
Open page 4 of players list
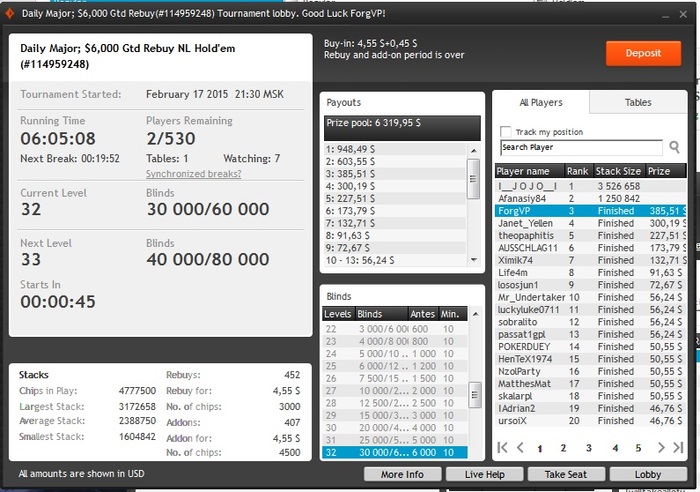(615, 448)
